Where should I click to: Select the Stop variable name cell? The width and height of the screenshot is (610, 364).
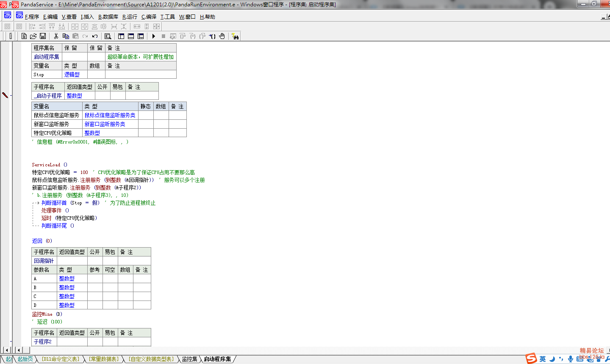click(x=47, y=74)
